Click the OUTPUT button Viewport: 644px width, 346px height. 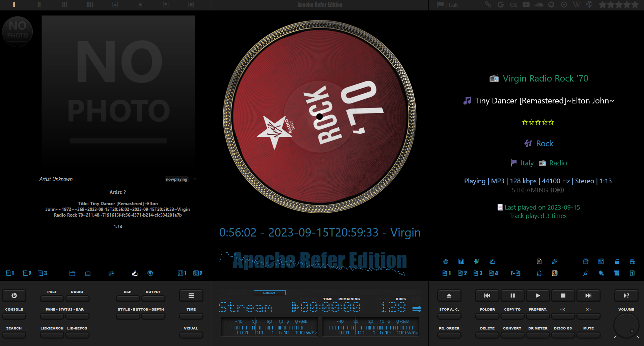[x=153, y=298]
